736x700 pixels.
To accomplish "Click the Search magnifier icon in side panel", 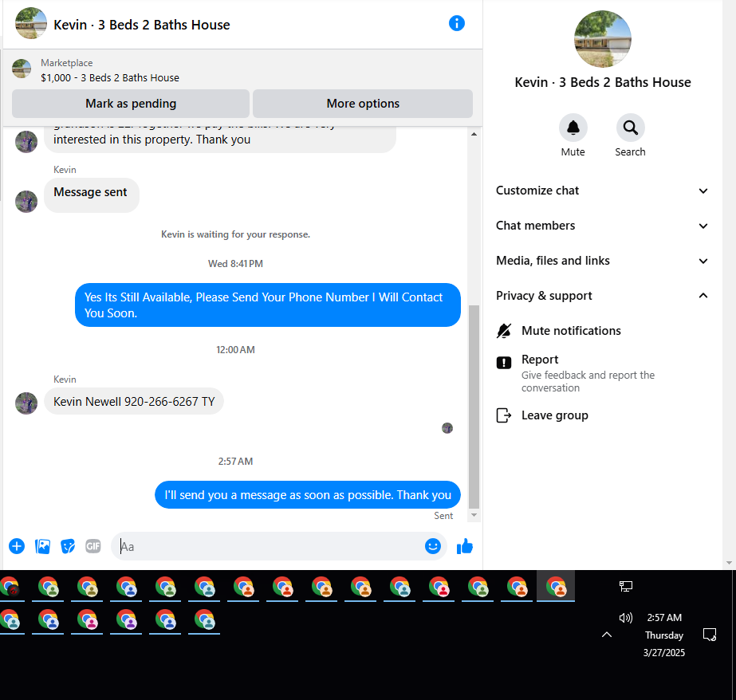I will tap(630, 128).
